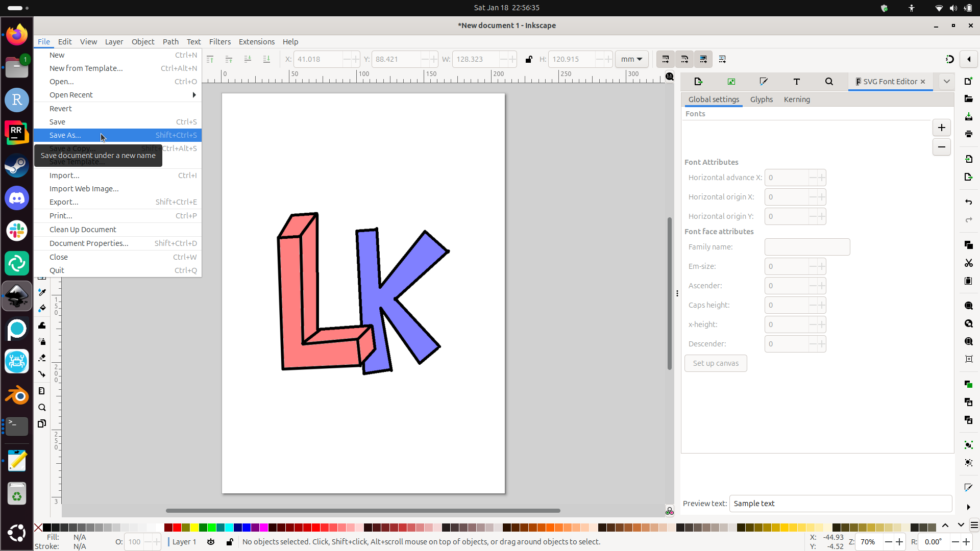Image resolution: width=980 pixels, height=551 pixels.
Task: Select the Pages tool
Action: click(42, 423)
